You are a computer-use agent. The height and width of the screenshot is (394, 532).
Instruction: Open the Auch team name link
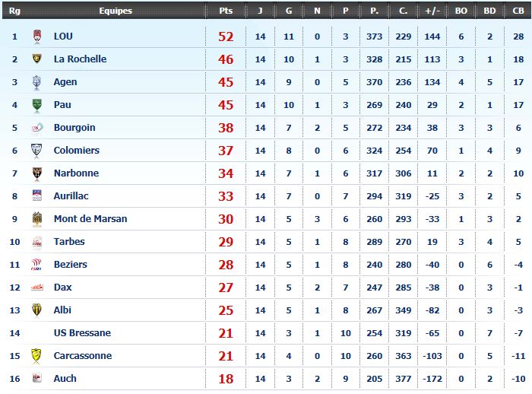click(x=65, y=378)
